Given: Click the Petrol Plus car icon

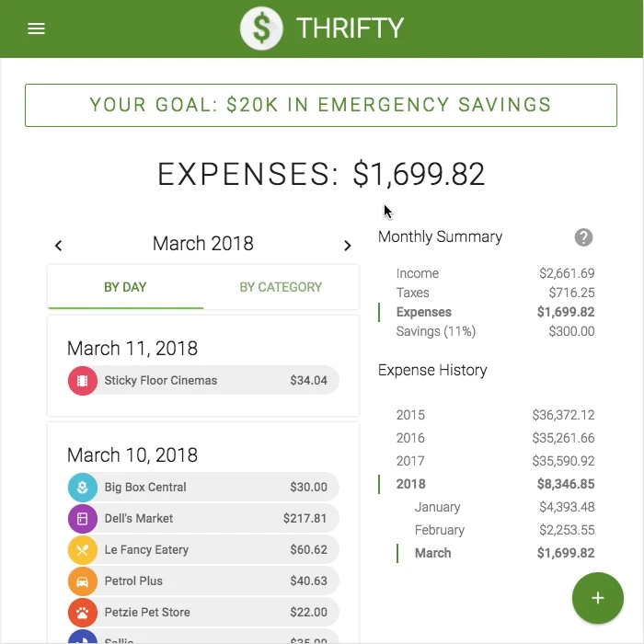Looking at the screenshot, I should click(x=83, y=581).
